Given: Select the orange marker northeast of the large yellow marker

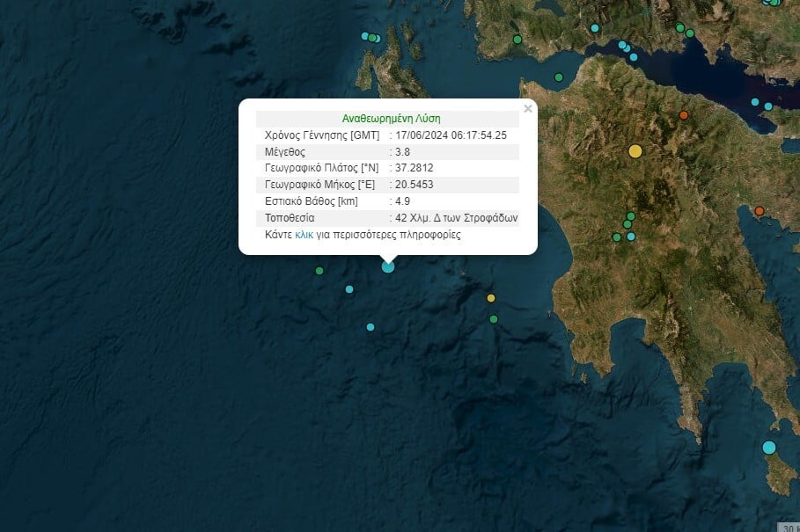Looking at the screenshot, I should pos(684,115).
